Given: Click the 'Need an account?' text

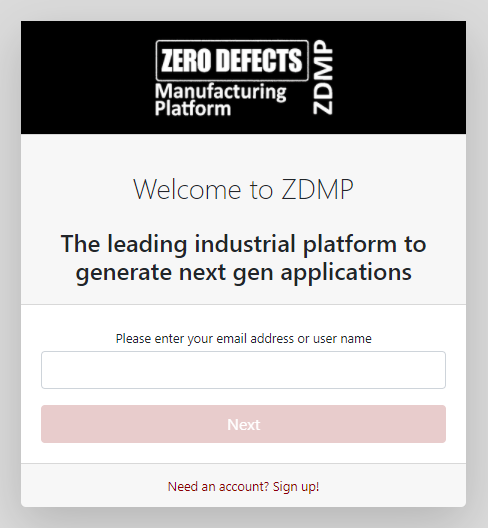Looking at the screenshot, I should tap(219, 487).
